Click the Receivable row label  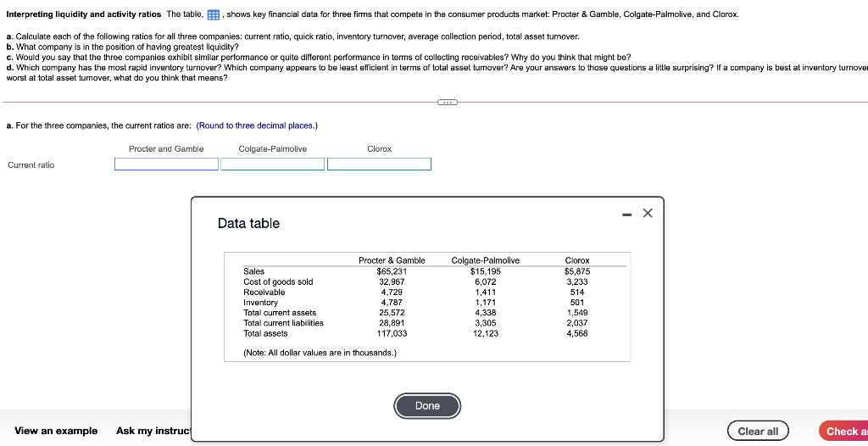[x=264, y=292]
